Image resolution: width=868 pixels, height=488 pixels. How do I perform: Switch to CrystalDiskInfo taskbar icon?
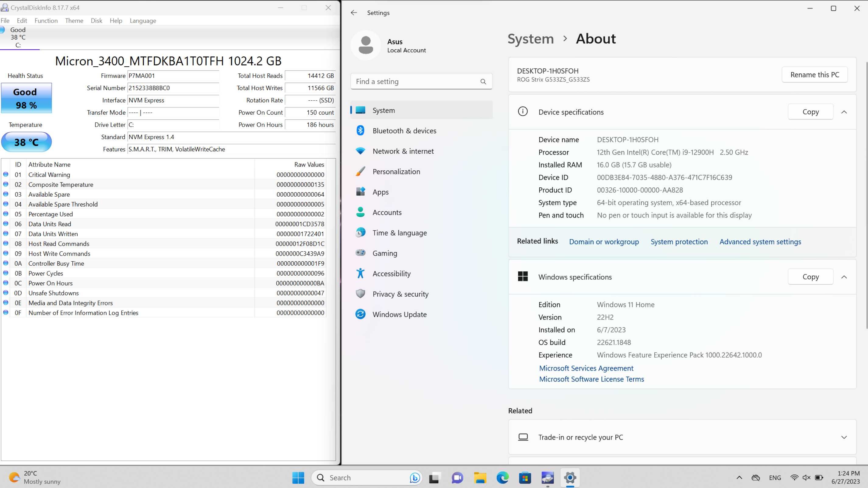pyautogui.click(x=548, y=478)
